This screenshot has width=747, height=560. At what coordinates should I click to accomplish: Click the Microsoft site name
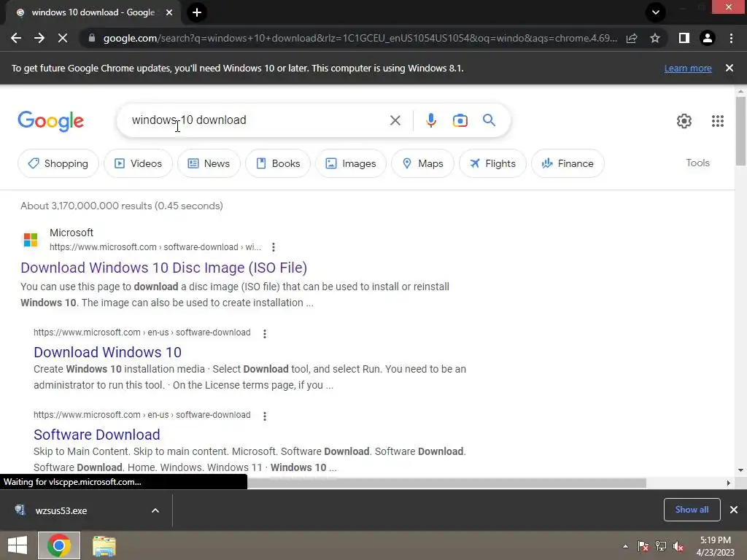click(x=71, y=233)
